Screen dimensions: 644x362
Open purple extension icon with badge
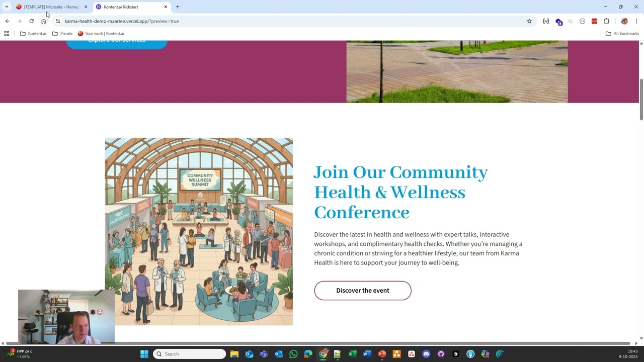558,21
